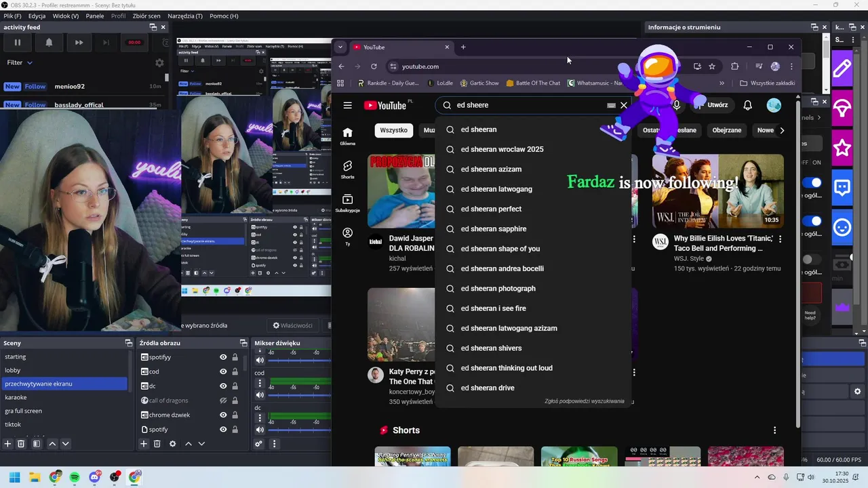Expand the activity feed Filter dropdown
This screenshot has width=868, height=488.
point(20,62)
